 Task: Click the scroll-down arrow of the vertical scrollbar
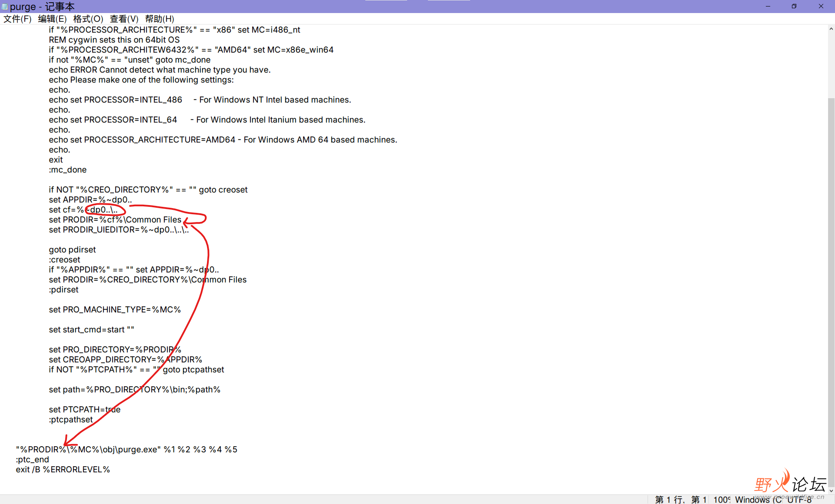click(831, 491)
